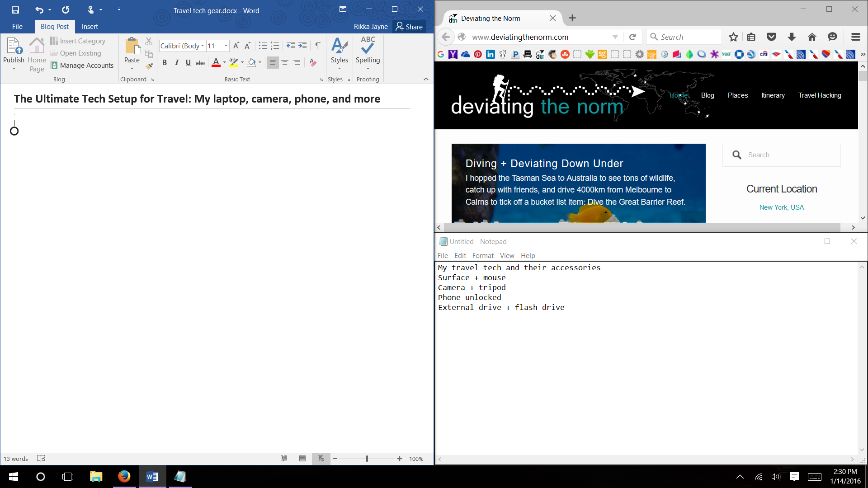868x488 pixels.
Task: Toggle Bold formatting in Word
Action: (x=165, y=63)
